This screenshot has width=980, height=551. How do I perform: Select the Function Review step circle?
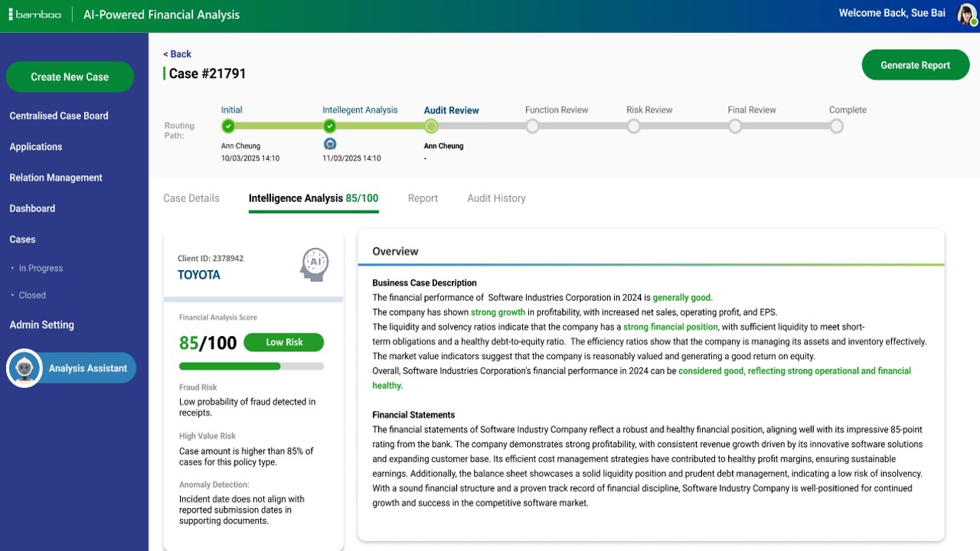(532, 126)
